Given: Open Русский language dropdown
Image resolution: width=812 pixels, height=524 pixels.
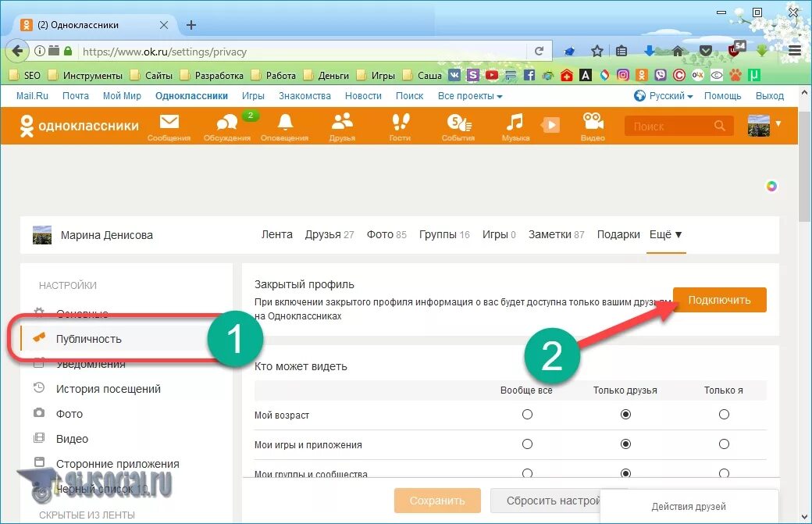Looking at the screenshot, I should tap(664, 96).
